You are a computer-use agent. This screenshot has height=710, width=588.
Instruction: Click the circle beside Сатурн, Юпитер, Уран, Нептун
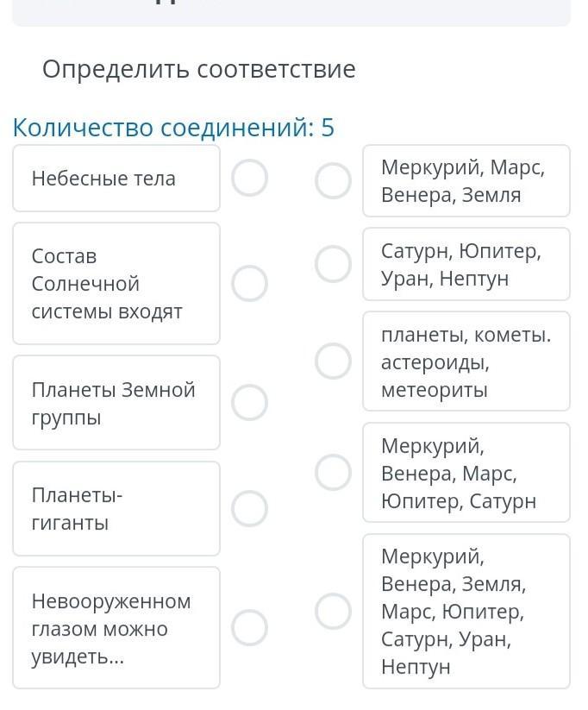(x=333, y=264)
